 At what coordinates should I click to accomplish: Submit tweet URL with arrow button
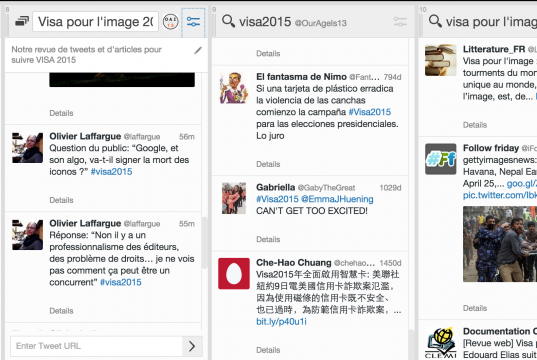click(x=192, y=346)
